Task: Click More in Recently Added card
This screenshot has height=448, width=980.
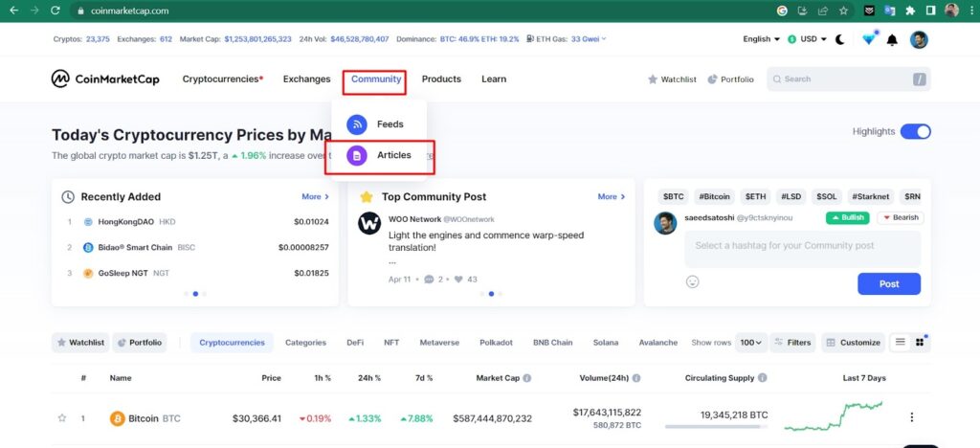Action: pyautogui.click(x=315, y=197)
